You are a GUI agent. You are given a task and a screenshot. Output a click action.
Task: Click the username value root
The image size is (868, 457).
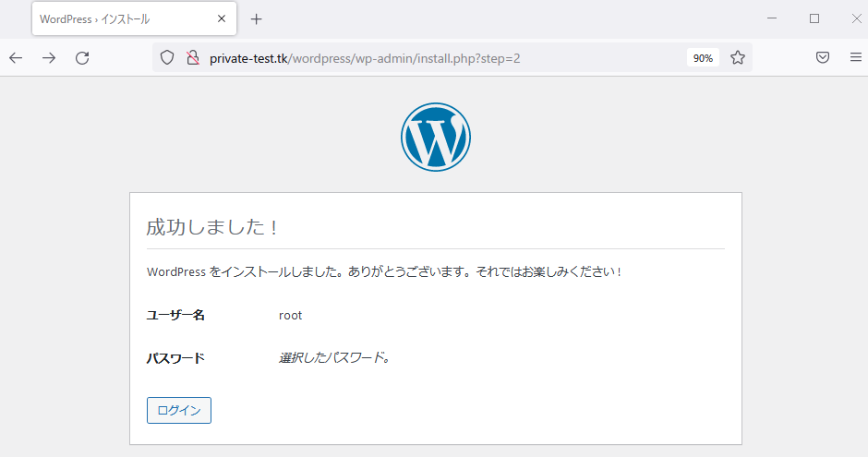(x=290, y=316)
